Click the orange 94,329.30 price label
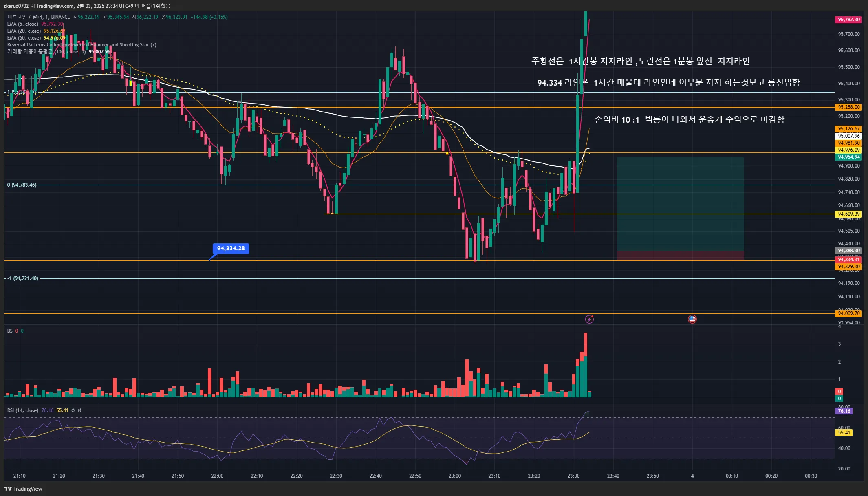This screenshot has width=868, height=496. pyautogui.click(x=848, y=267)
